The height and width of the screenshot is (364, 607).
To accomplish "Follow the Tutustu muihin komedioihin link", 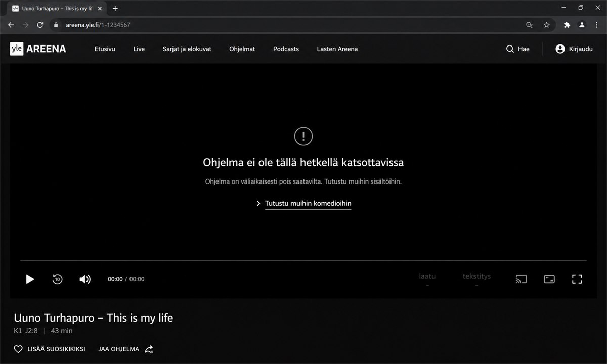I will point(308,203).
